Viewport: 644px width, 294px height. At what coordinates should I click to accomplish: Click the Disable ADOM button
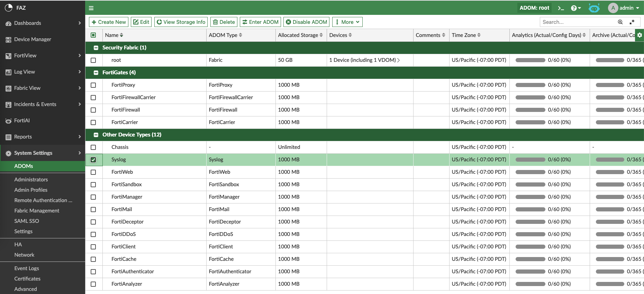tap(306, 22)
